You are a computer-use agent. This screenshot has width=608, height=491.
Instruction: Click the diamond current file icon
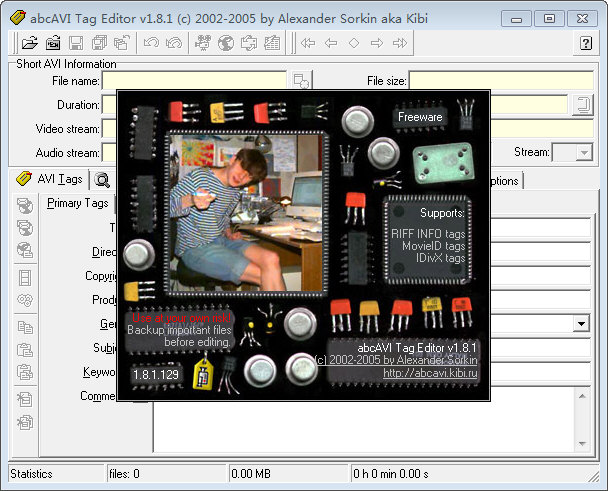[354, 43]
